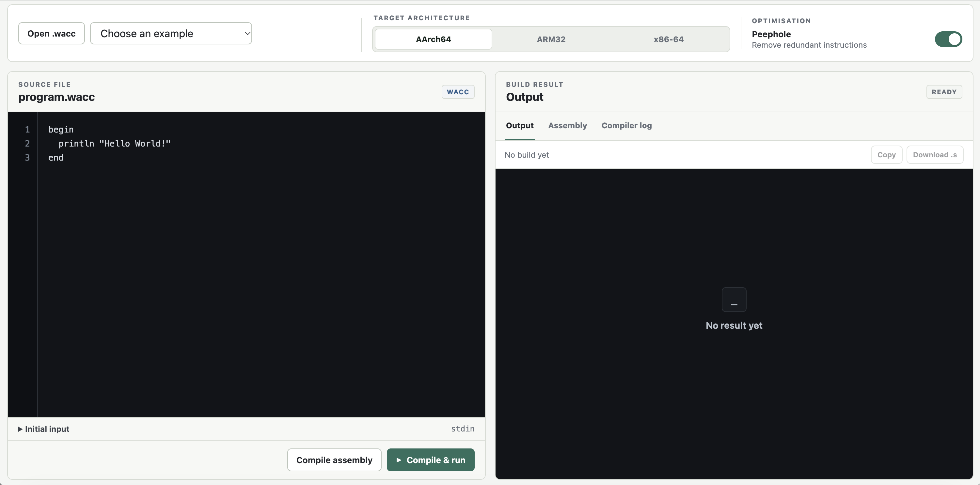Viewport: 980px width, 485px height.
Task: Click the program.wacc file name heading
Action: coord(57,97)
